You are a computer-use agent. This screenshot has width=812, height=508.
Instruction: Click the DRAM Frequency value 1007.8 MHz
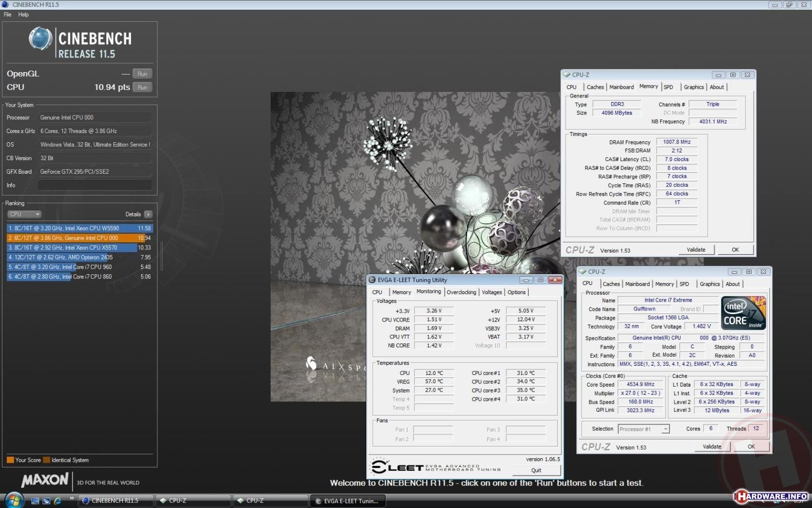click(x=676, y=142)
